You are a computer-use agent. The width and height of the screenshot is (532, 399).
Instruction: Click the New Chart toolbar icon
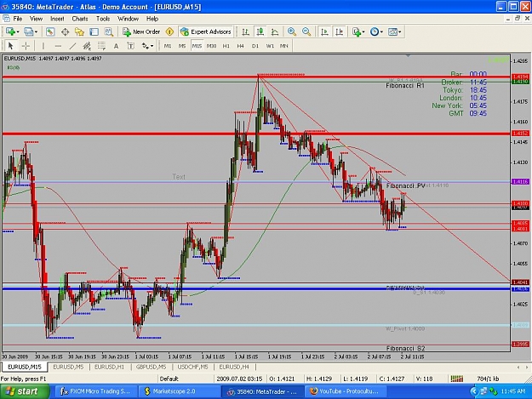pos(10,31)
